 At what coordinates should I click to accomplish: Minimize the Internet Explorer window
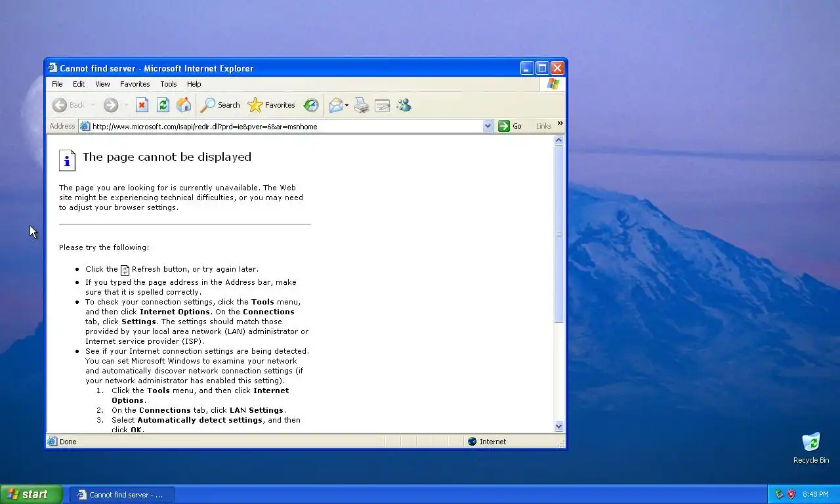[x=528, y=68]
